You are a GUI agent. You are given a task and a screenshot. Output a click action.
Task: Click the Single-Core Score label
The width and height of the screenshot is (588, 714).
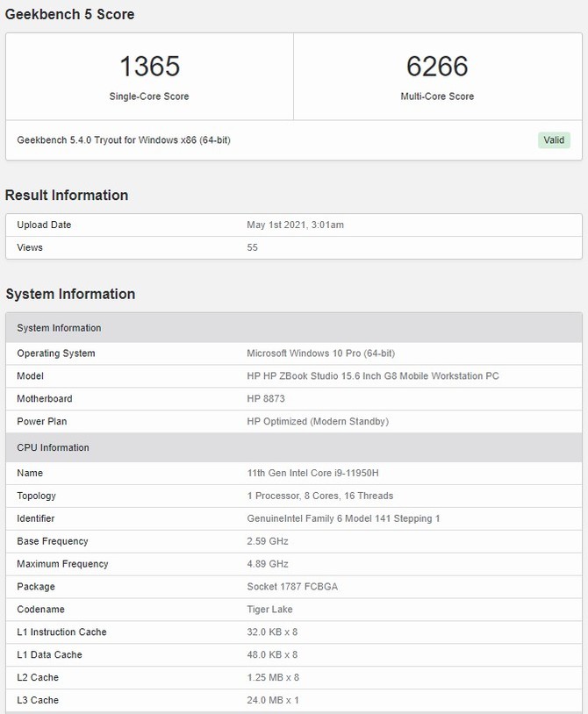(149, 96)
